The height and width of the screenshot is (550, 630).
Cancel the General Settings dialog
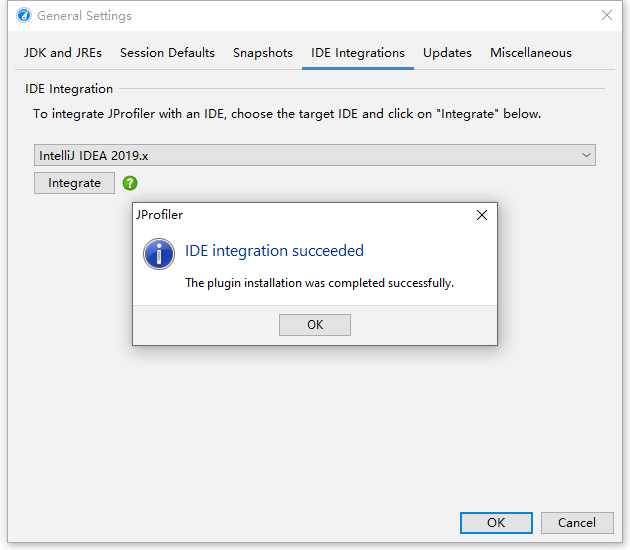tap(577, 522)
